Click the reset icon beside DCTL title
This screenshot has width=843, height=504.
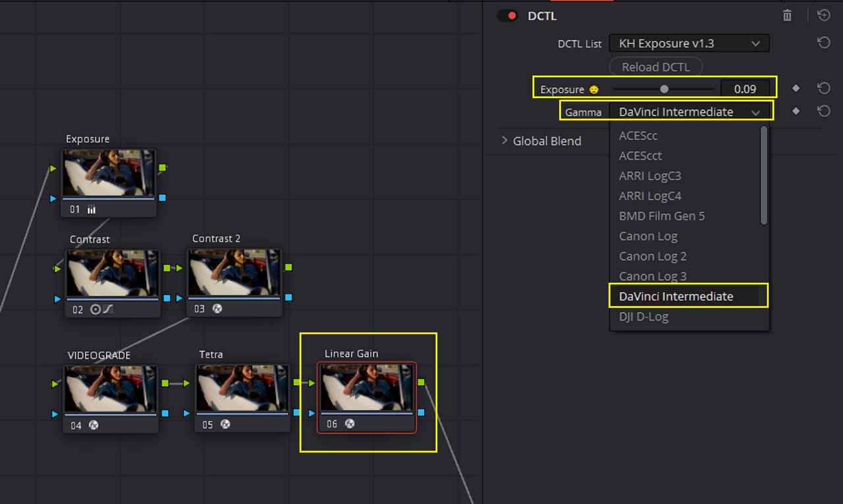tap(823, 15)
